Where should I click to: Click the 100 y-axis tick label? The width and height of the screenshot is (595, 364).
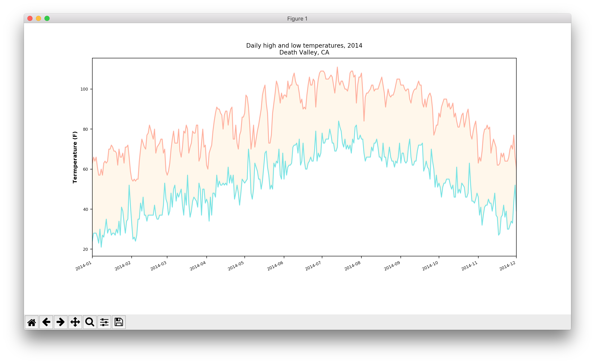click(x=84, y=89)
